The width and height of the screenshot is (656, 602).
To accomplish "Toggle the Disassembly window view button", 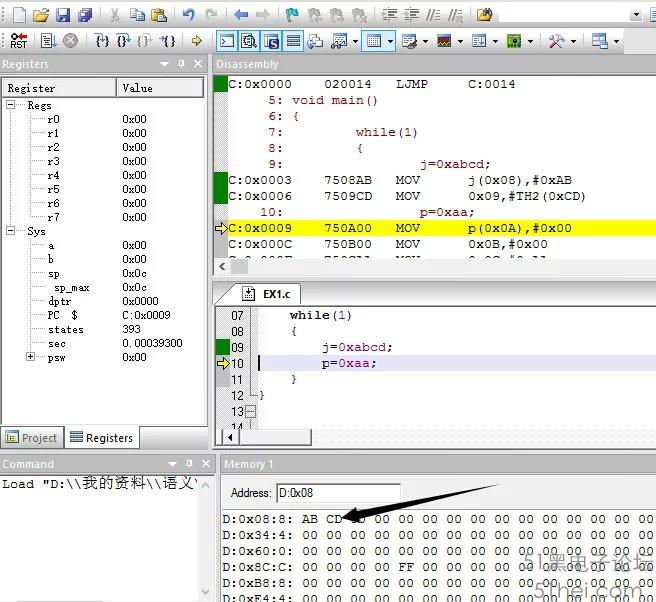I will click(247, 41).
